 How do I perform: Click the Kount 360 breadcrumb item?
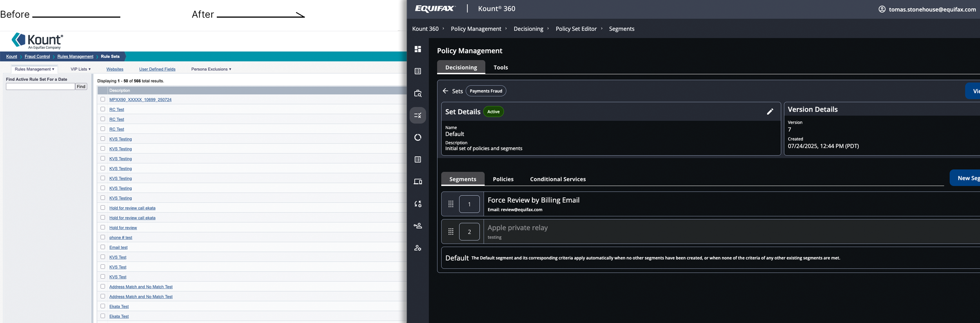pyautogui.click(x=425, y=29)
